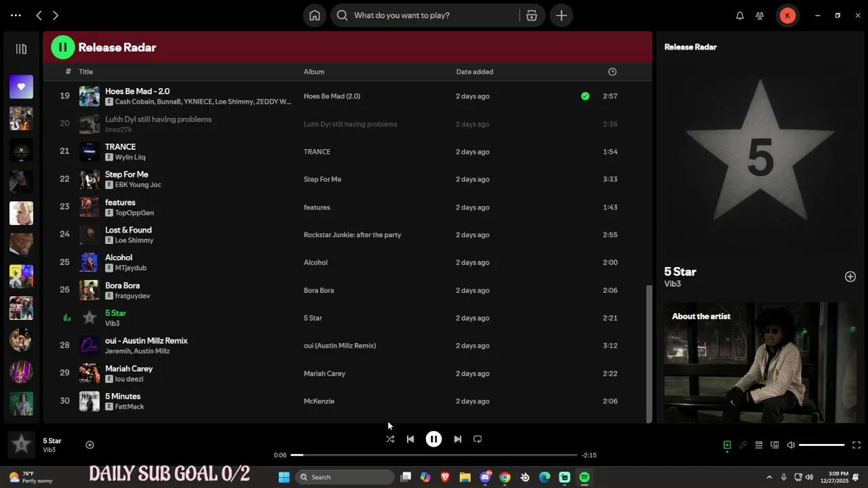
Task: Select the Mariah Carey track title
Action: click(129, 369)
